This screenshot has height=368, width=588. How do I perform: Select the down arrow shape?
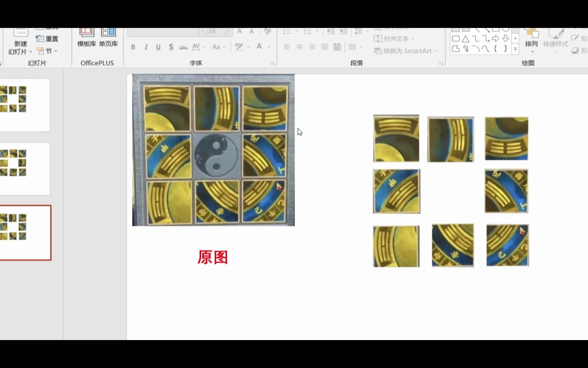(505, 39)
